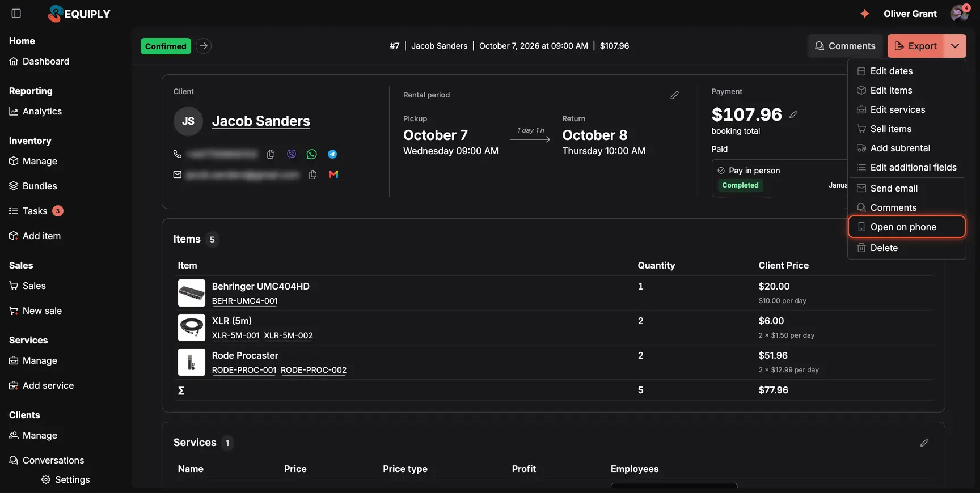Open Oliver Grant profile avatar
The height and width of the screenshot is (493, 980).
point(960,14)
